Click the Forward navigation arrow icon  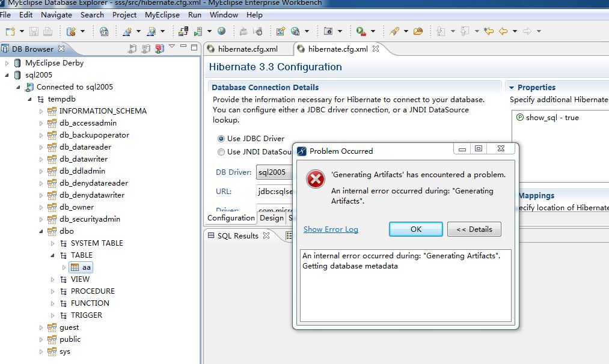coord(527,31)
